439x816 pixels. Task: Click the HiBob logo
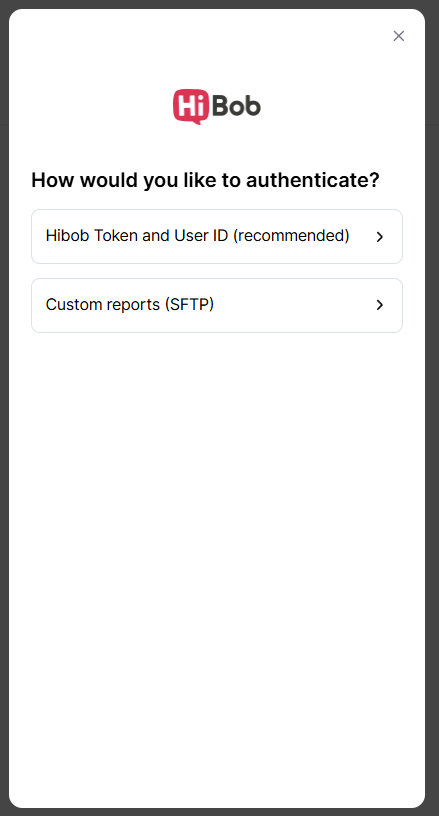[217, 106]
